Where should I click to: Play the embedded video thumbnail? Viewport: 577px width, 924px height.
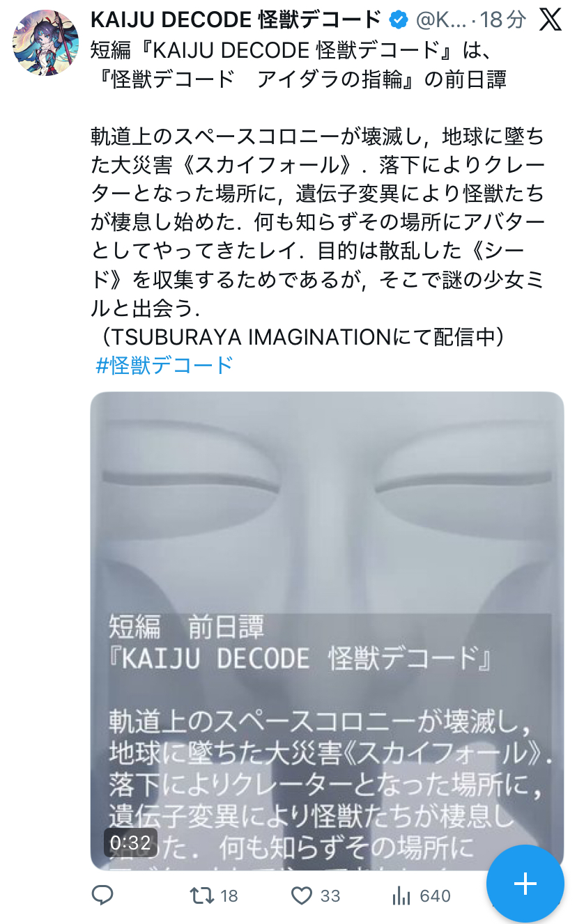coord(327,630)
